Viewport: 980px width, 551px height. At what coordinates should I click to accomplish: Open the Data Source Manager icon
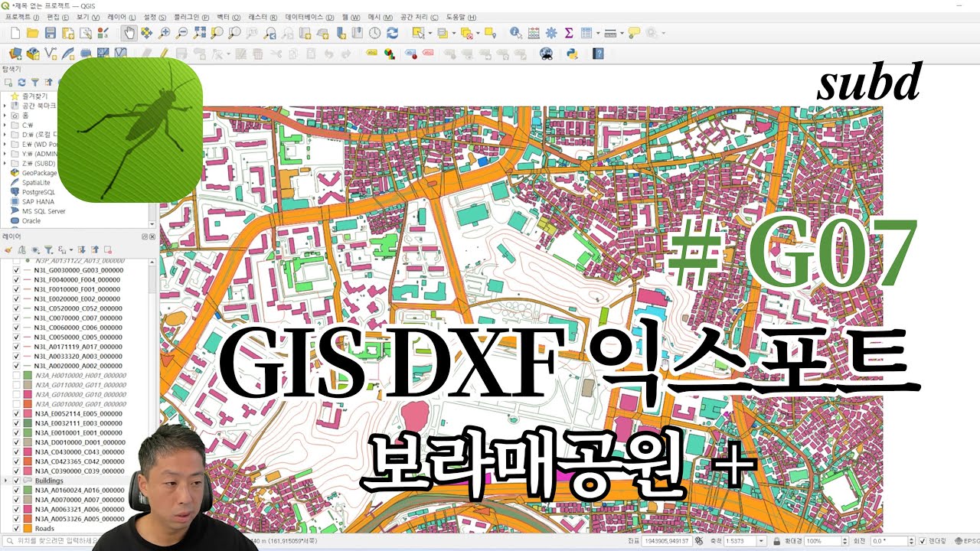[15, 54]
